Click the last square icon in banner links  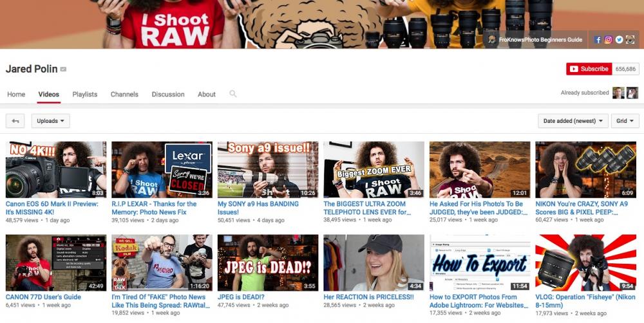click(x=630, y=40)
